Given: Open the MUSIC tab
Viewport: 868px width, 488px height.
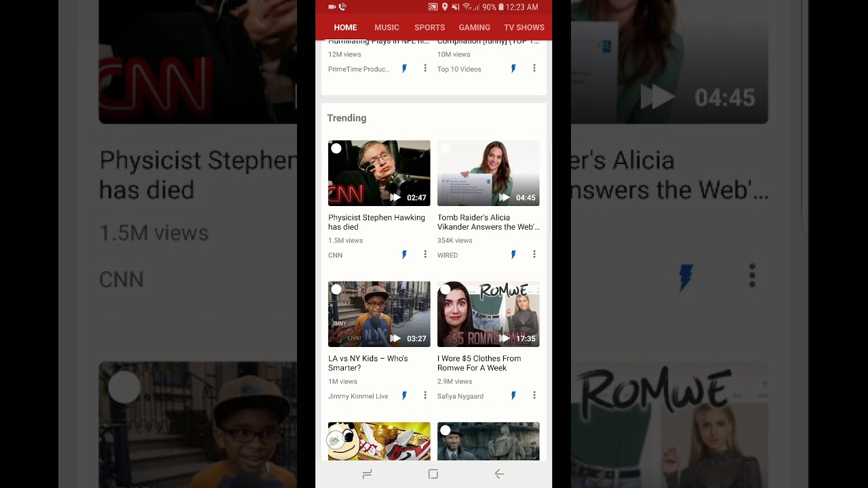Looking at the screenshot, I should click(x=387, y=27).
